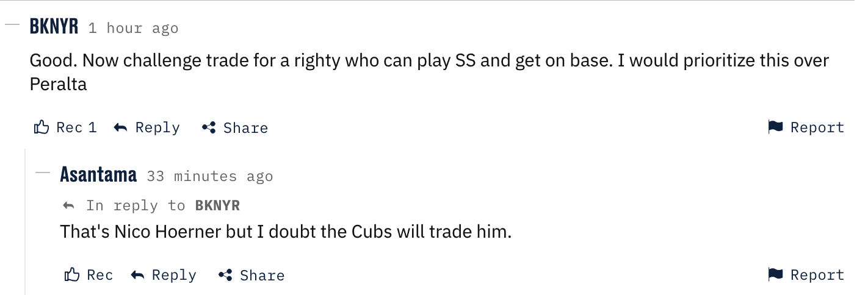Click the vertical thread line beside the reply
Image resolution: width=868 pixels, height=295 pixels.
(25, 219)
